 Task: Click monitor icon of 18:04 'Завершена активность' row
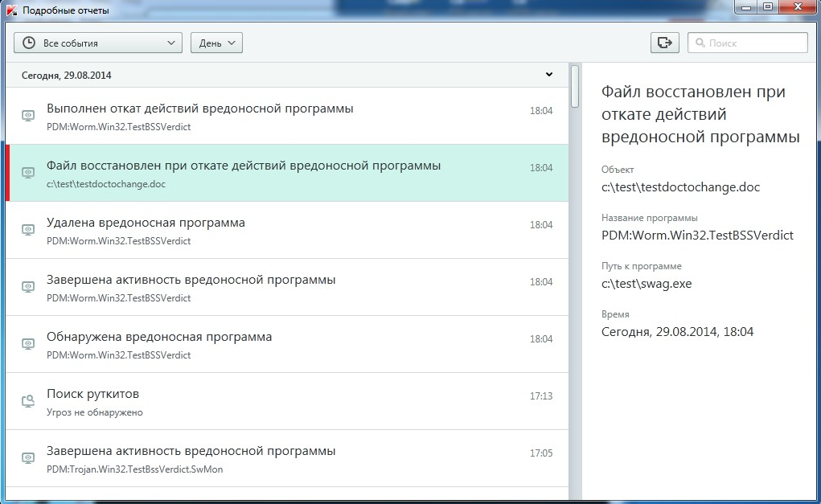pos(28,287)
